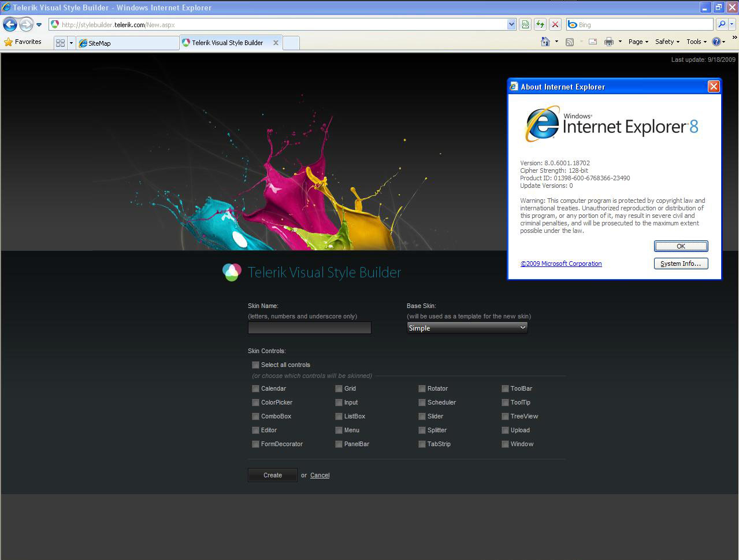Image resolution: width=739 pixels, height=560 pixels.
Task: Click the Print icon
Action: (x=608, y=42)
